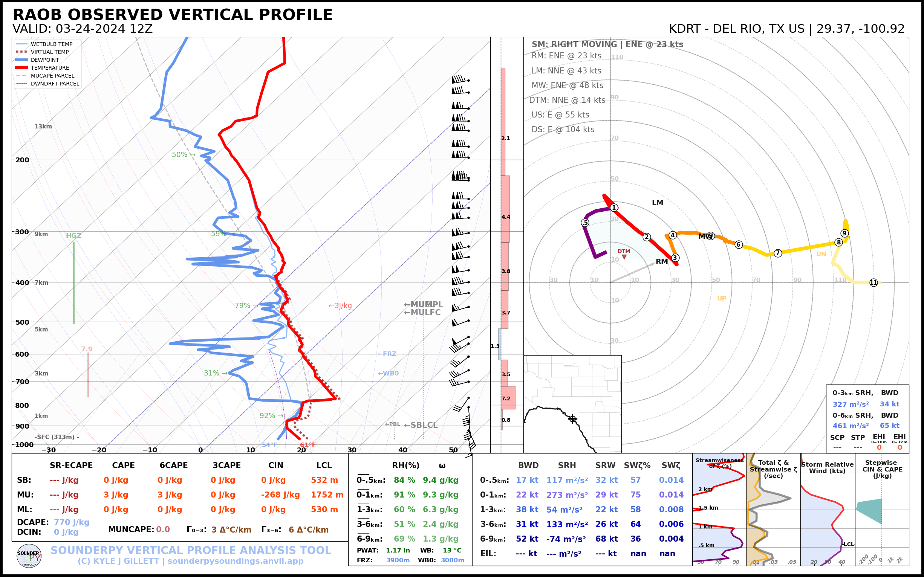Click the sounderpysoundings.anvil.app link text
Screen dimensions: 924x577
[235, 561]
